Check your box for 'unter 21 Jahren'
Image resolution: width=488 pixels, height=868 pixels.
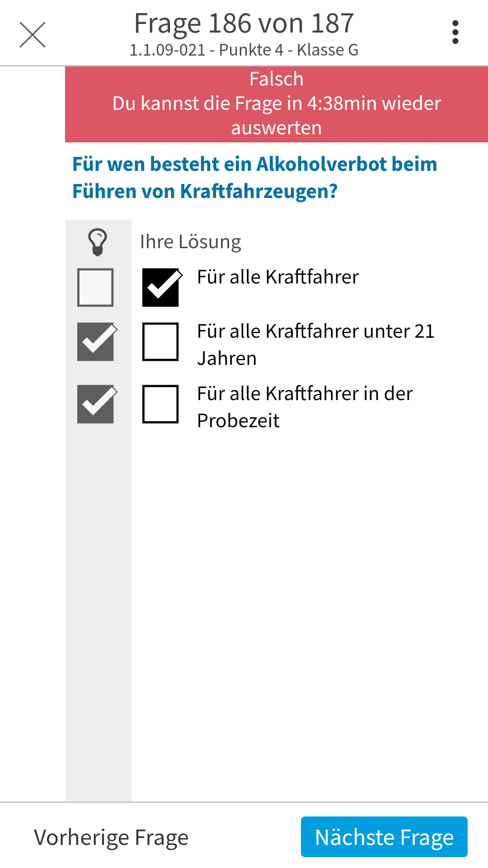(x=160, y=342)
